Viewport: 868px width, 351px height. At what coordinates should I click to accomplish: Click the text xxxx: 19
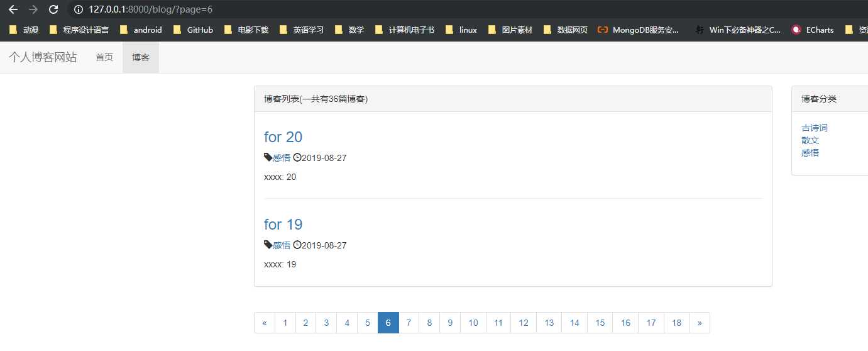(280, 264)
